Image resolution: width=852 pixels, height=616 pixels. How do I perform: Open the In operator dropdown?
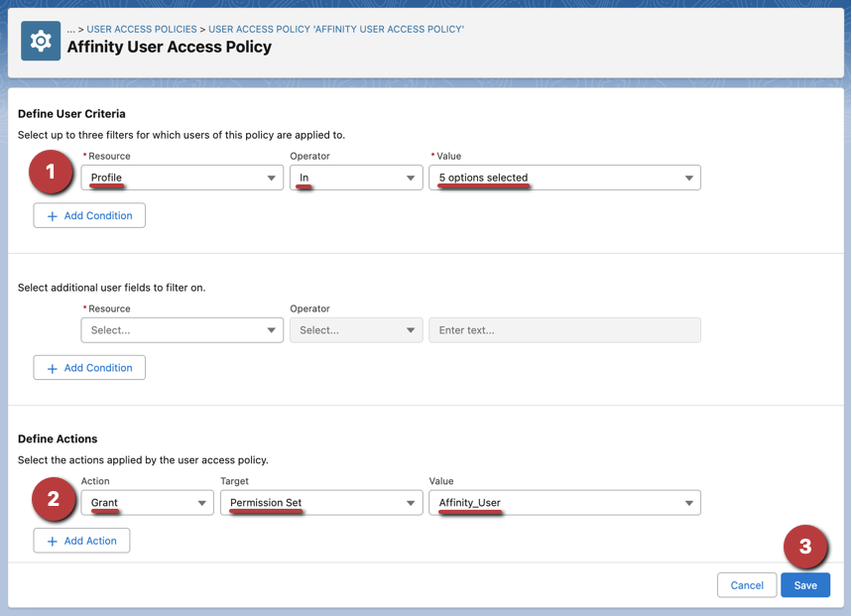tap(356, 178)
